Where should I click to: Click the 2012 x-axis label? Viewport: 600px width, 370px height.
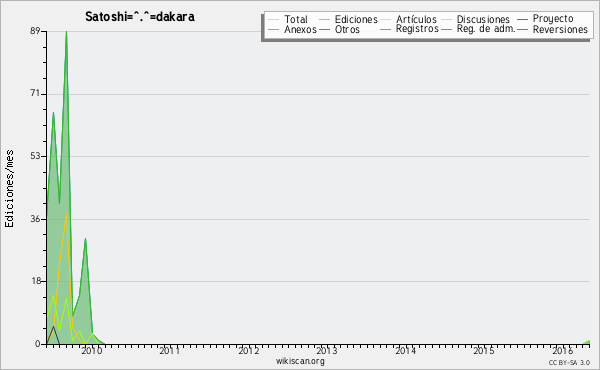[x=249, y=350]
